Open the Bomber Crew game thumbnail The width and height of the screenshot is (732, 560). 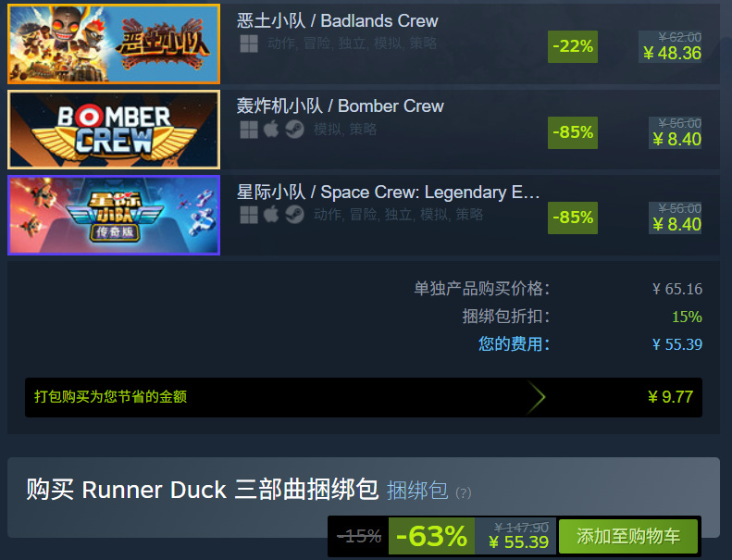point(114,130)
